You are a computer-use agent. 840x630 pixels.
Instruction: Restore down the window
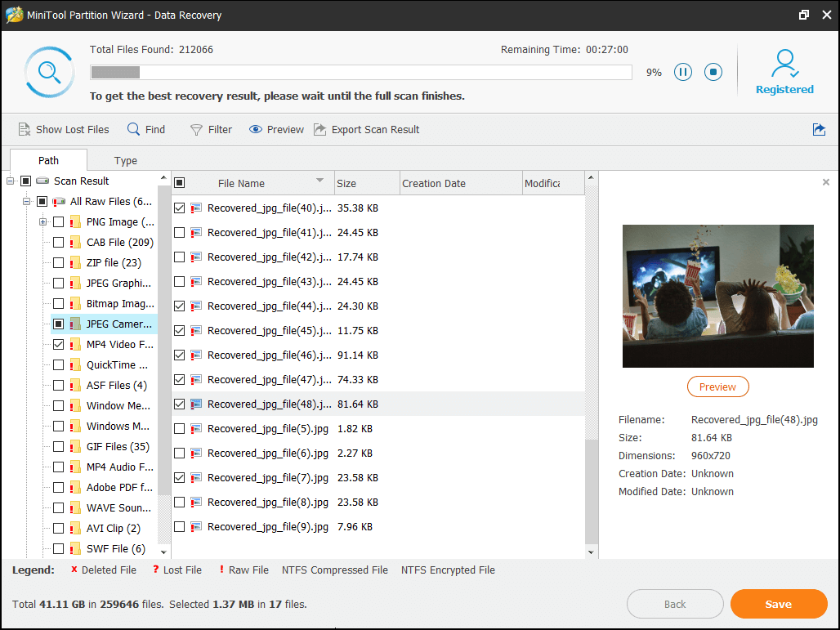pyautogui.click(x=803, y=15)
